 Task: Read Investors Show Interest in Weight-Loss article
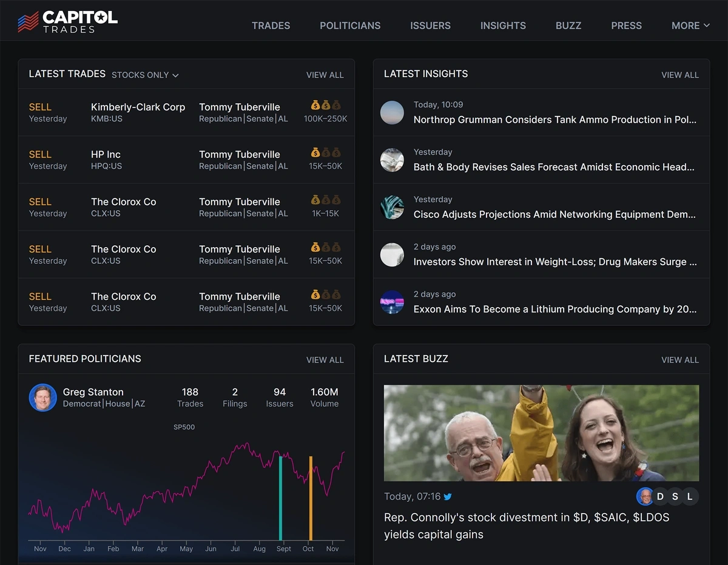[x=555, y=262]
